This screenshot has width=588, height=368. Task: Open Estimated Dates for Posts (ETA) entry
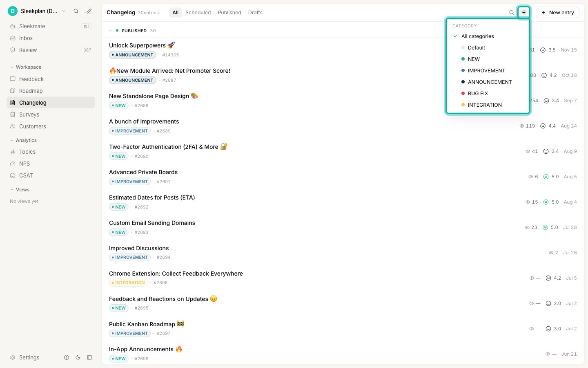(152, 197)
